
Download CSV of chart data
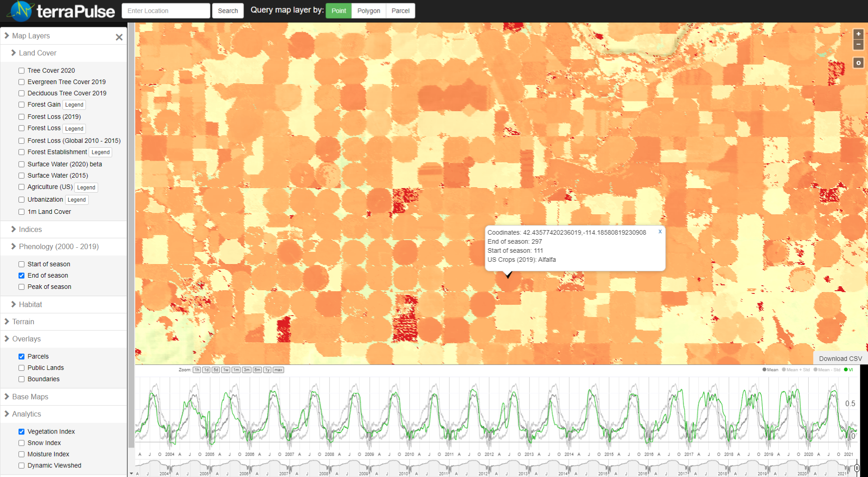tap(840, 359)
